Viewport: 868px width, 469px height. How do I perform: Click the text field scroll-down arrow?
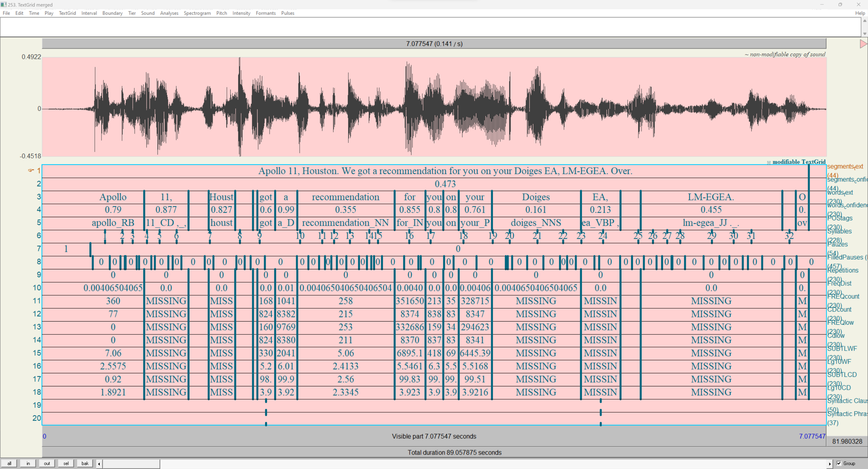tap(865, 33)
